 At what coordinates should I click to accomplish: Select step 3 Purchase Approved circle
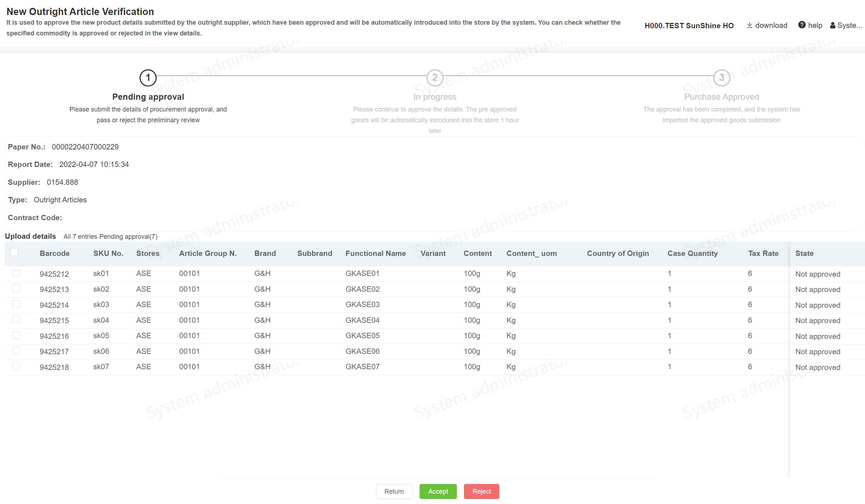[x=722, y=78]
